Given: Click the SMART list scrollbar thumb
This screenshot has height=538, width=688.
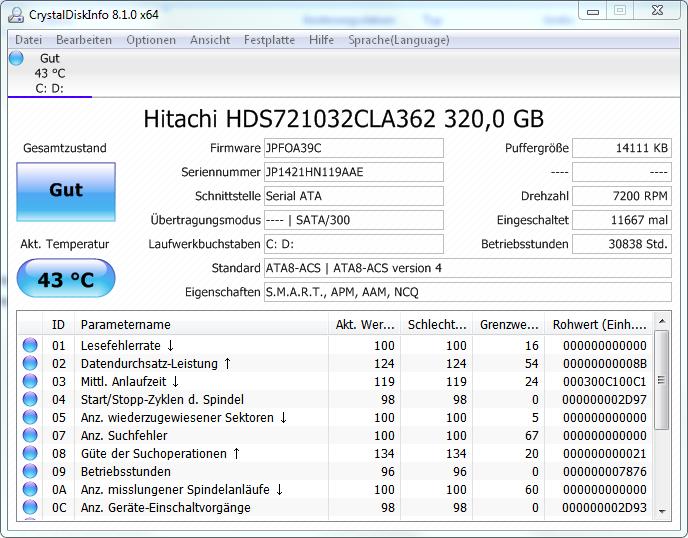Looking at the screenshot, I should coord(662,380).
